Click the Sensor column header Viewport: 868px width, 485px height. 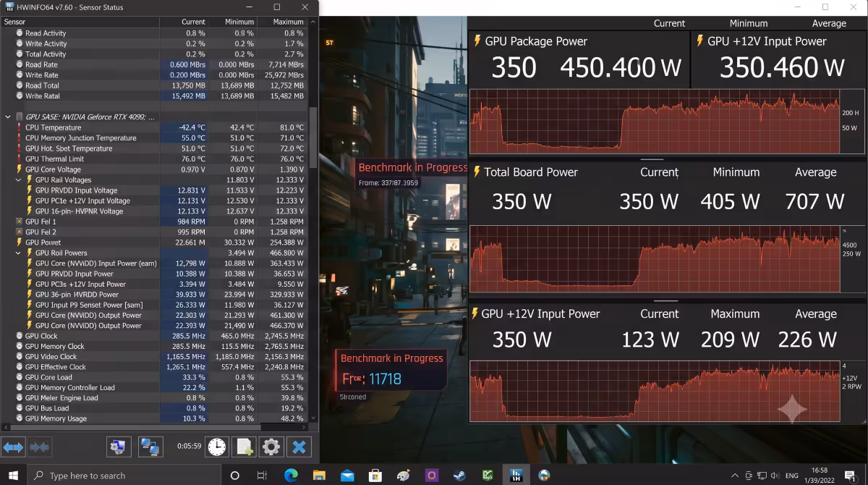point(80,22)
